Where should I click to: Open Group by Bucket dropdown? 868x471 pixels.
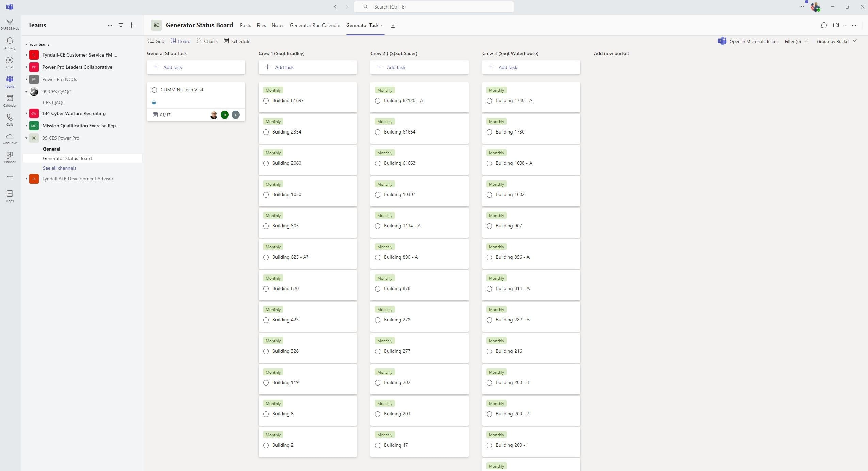837,41
